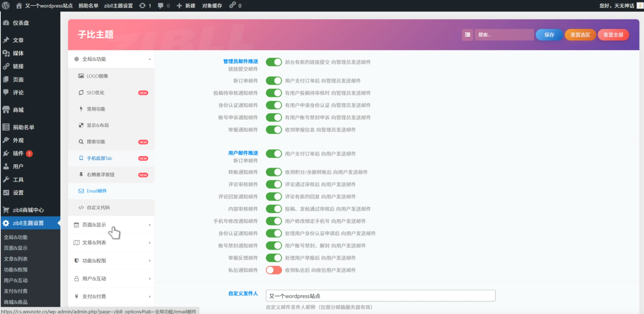Select the 手机底部Tab settings item
The height and width of the screenshot is (314, 644).
click(x=99, y=158)
